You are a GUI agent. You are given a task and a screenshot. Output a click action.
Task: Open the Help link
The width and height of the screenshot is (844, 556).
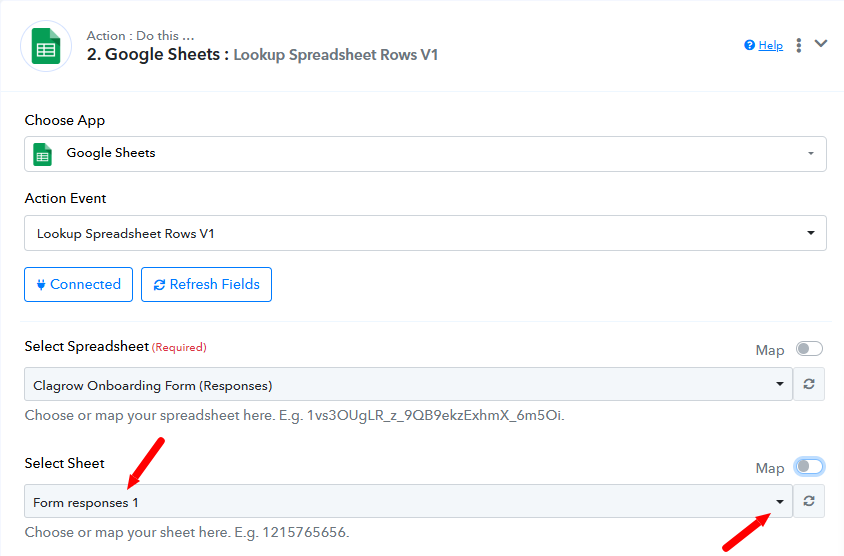pos(770,45)
